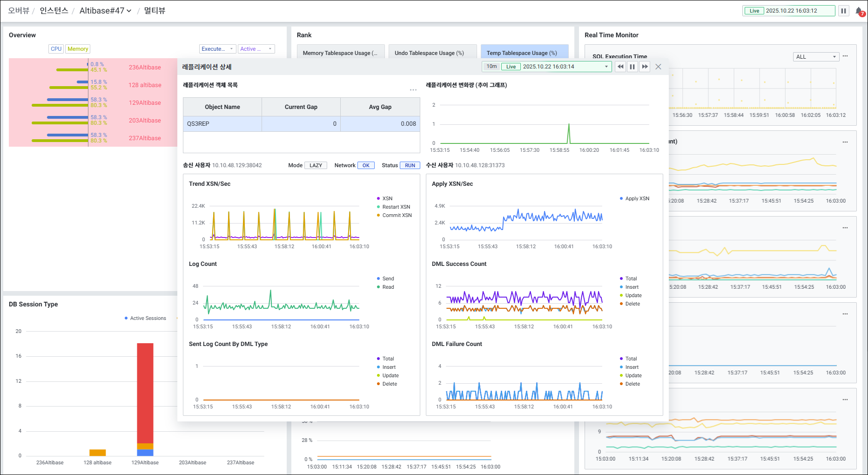Expand the Altibase#47 instance dropdown
The width and height of the screenshot is (868, 475).
click(x=105, y=11)
